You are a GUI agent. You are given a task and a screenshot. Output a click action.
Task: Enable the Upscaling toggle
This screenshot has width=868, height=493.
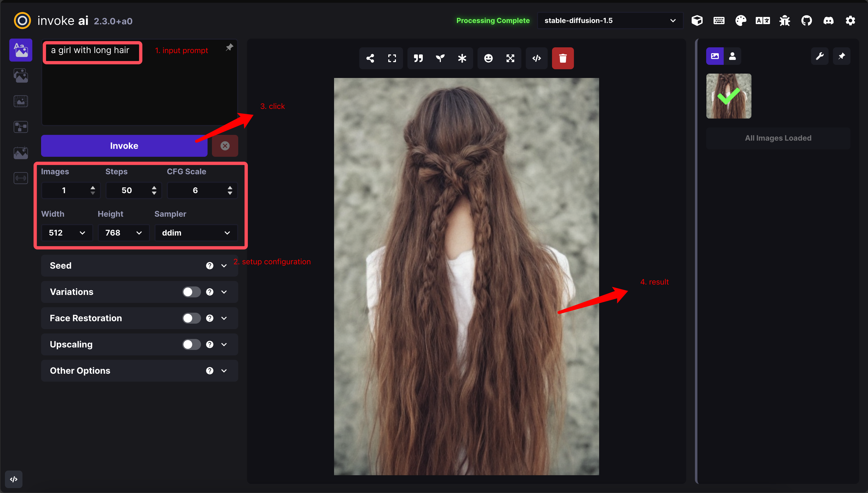(191, 344)
